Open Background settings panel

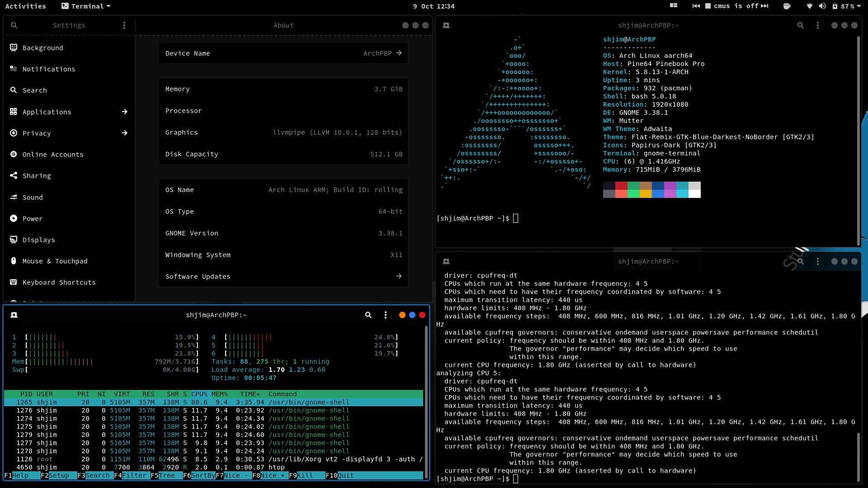coord(70,48)
